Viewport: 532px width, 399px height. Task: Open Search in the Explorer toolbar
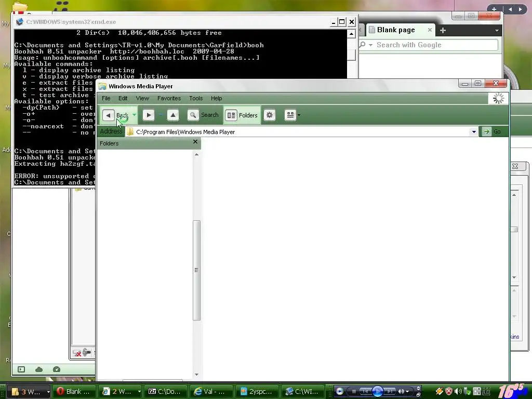(203, 115)
